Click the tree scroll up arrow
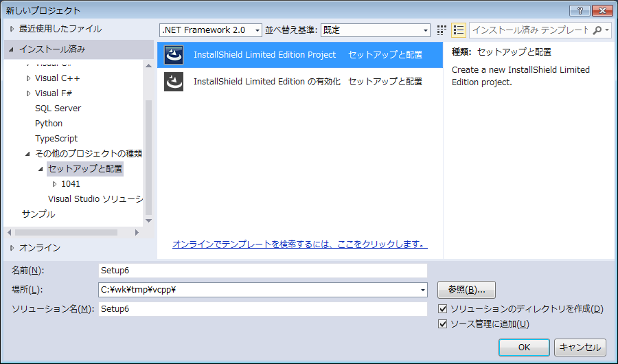The width and height of the screenshot is (618, 364). pyautogui.click(x=148, y=66)
